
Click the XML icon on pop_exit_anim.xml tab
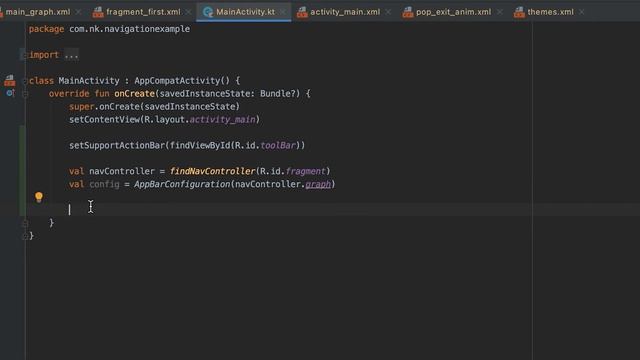coord(408,12)
